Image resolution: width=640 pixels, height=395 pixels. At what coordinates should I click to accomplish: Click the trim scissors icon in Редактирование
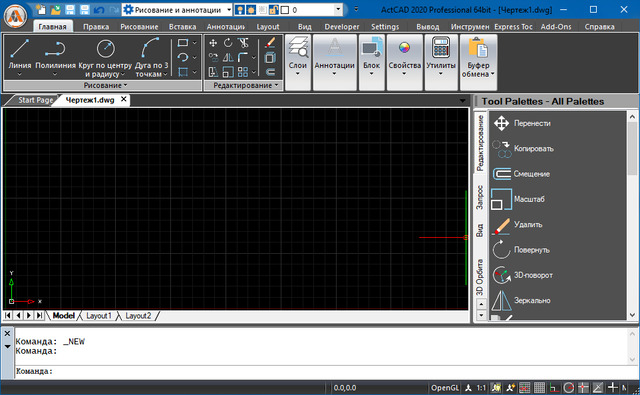tap(243, 42)
